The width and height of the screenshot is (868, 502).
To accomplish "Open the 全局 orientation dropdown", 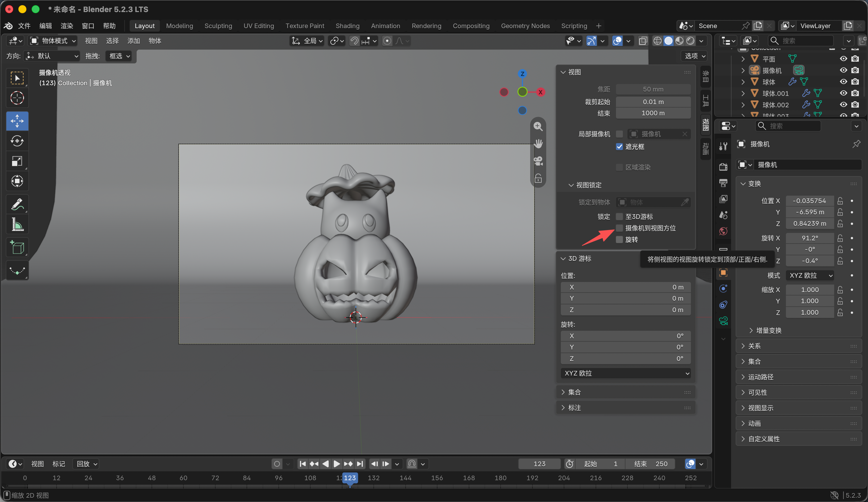I will click(x=307, y=41).
